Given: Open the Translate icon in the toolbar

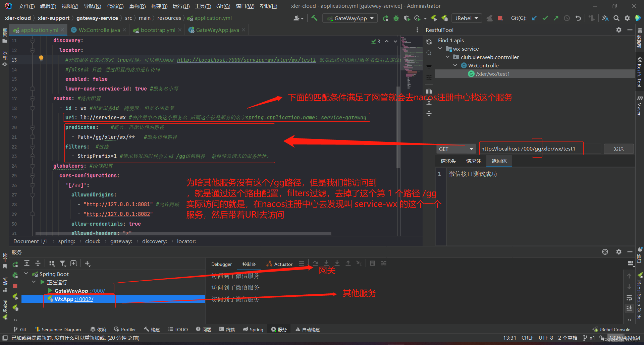Looking at the screenshot, I should tap(605, 18).
